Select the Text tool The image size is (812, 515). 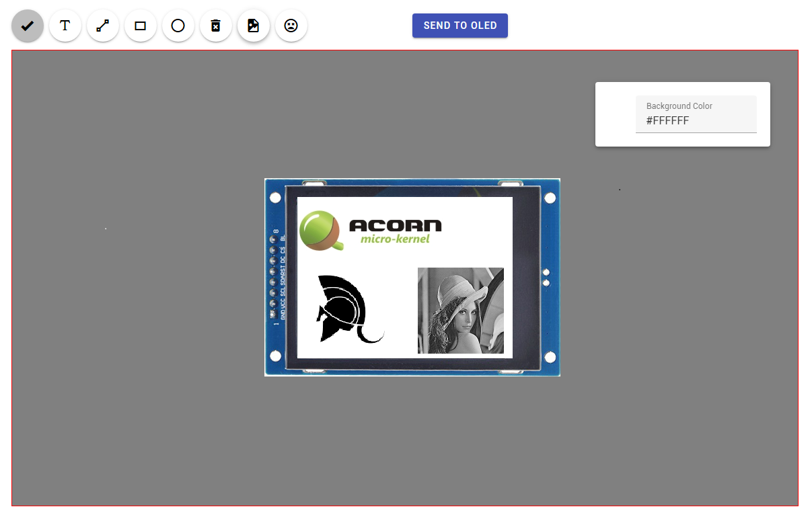click(65, 26)
